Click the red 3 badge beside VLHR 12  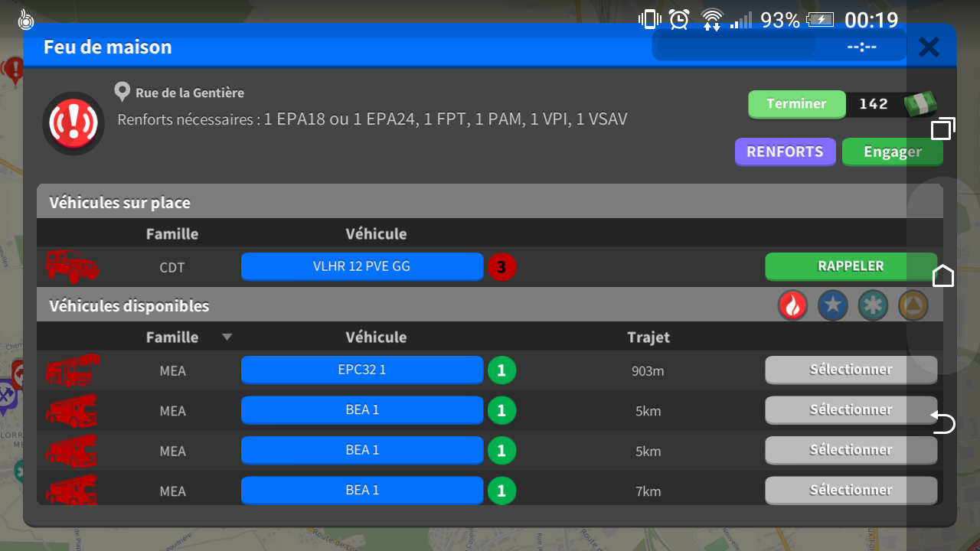501,267
